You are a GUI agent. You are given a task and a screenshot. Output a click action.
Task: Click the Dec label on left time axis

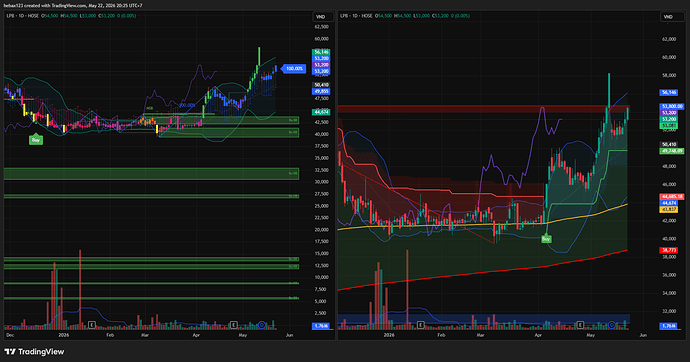pos(10,335)
